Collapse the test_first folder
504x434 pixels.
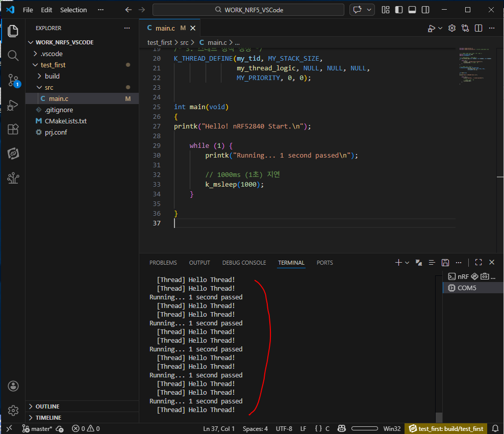coord(82,65)
